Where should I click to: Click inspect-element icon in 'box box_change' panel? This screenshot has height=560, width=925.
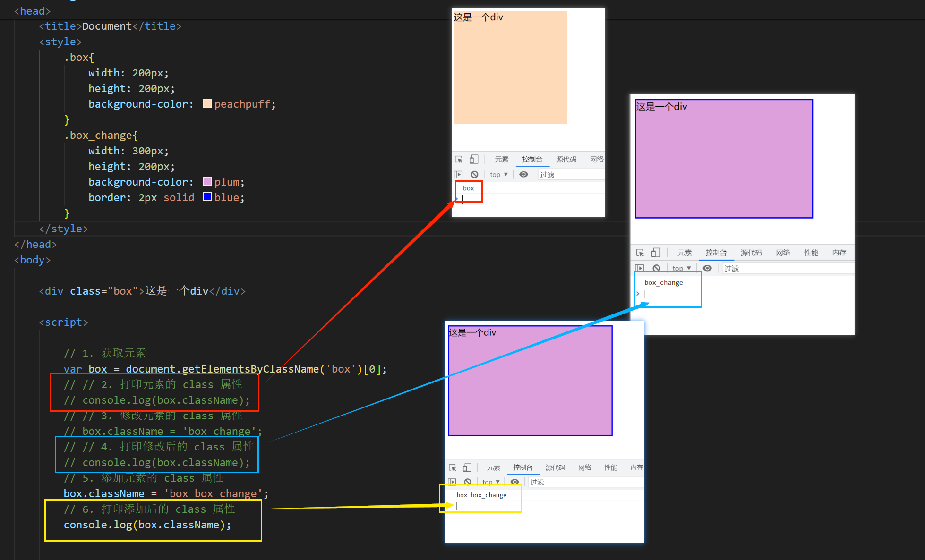[x=453, y=467]
